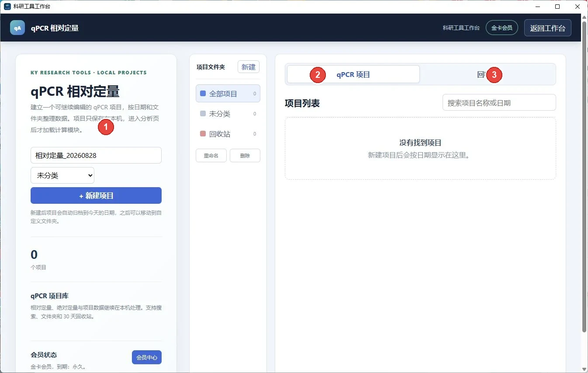The image size is (588, 373).
Task: Close the 科研工具工作台 window
Action: (x=578, y=7)
